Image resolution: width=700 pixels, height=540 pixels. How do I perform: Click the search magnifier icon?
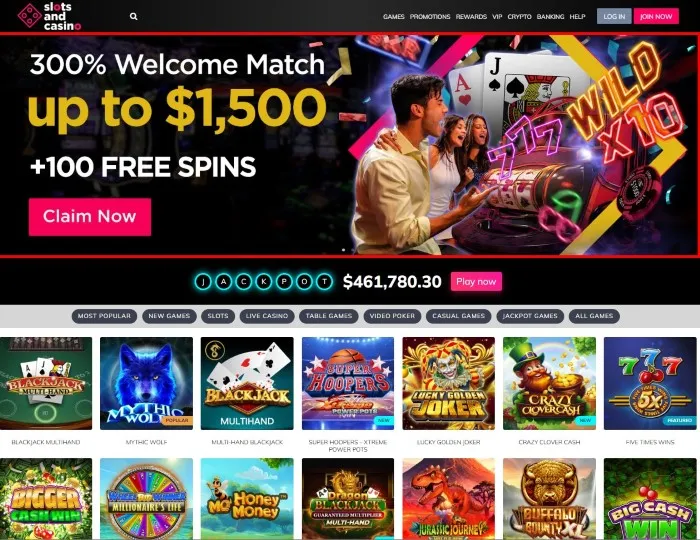[x=133, y=17]
